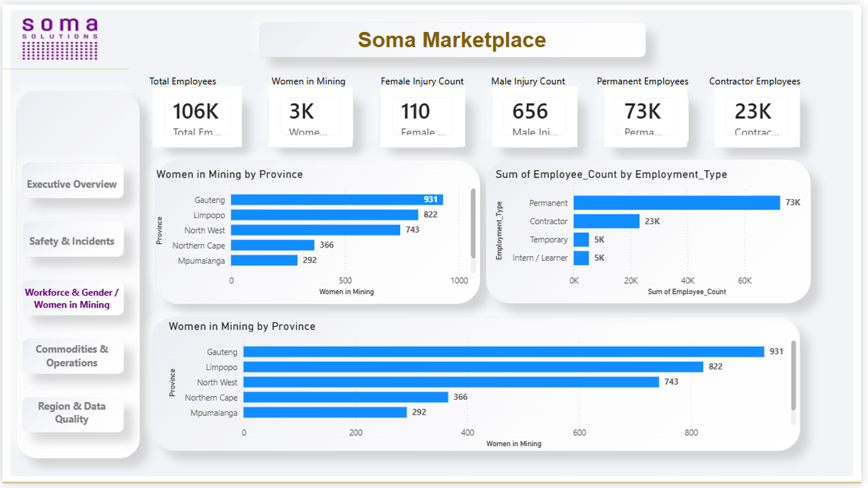The image size is (868, 488).
Task: Select the Total Employees 106K card
Action: coord(197,117)
